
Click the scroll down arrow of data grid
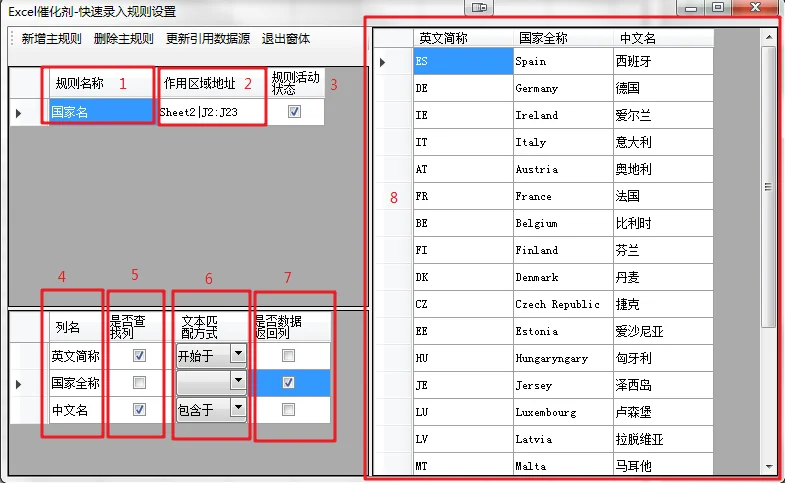point(768,467)
